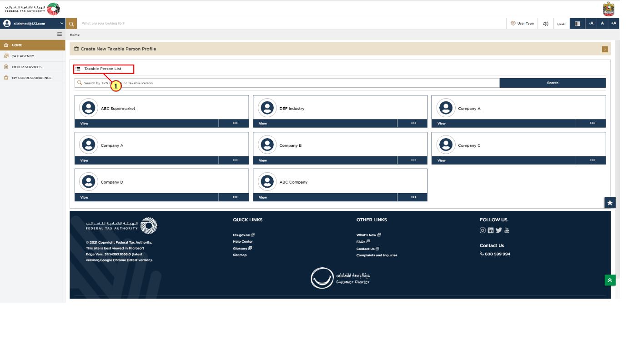
Task: Open more options for DEF Industry
Action: [413, 123]
